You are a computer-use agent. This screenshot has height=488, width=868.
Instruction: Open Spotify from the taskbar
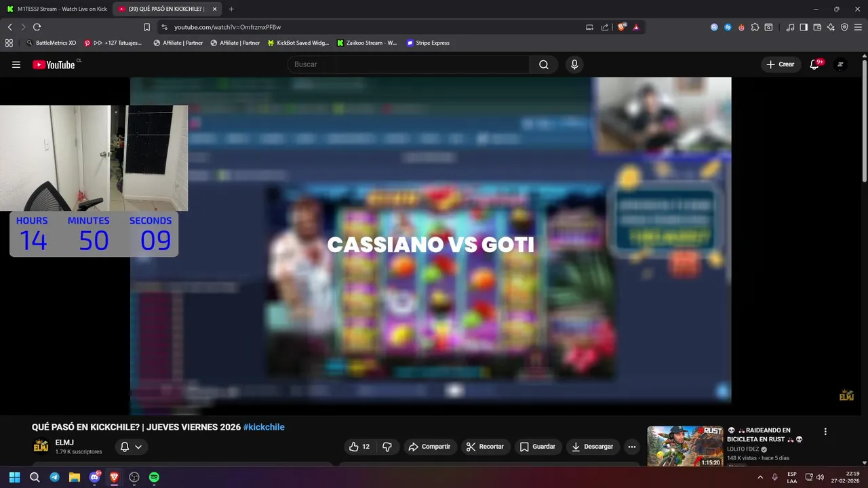(154, 477)
